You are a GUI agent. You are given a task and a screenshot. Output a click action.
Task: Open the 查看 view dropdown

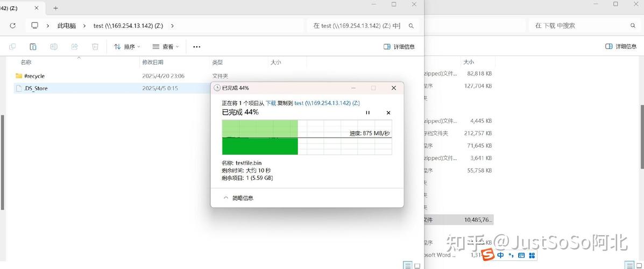click(x=166, y=47)
